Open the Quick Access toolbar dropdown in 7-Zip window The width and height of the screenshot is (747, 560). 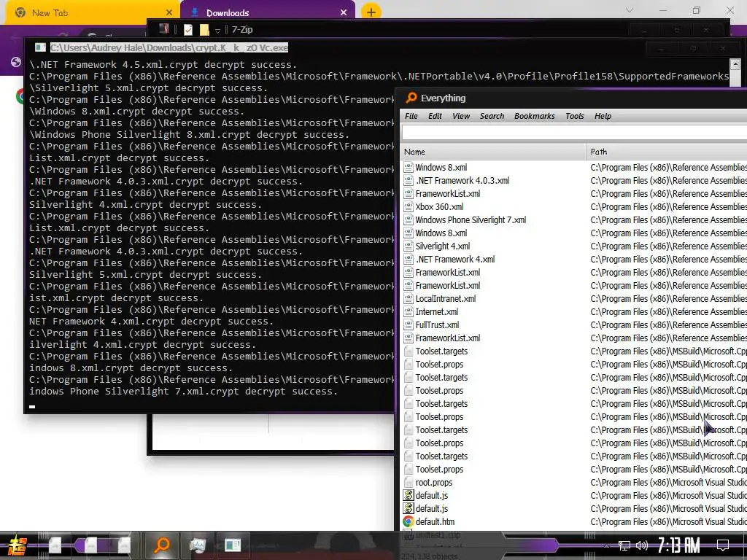point(217,31)
